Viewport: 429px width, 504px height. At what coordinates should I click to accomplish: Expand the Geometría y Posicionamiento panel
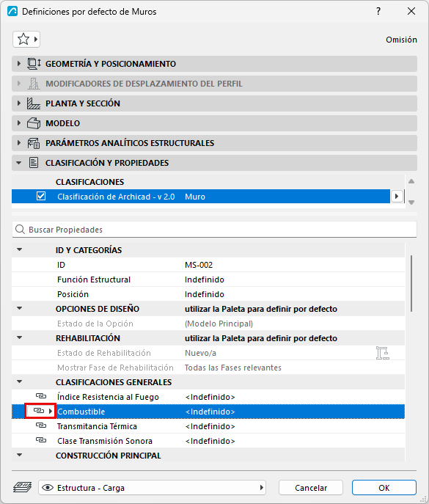(19, 64)
